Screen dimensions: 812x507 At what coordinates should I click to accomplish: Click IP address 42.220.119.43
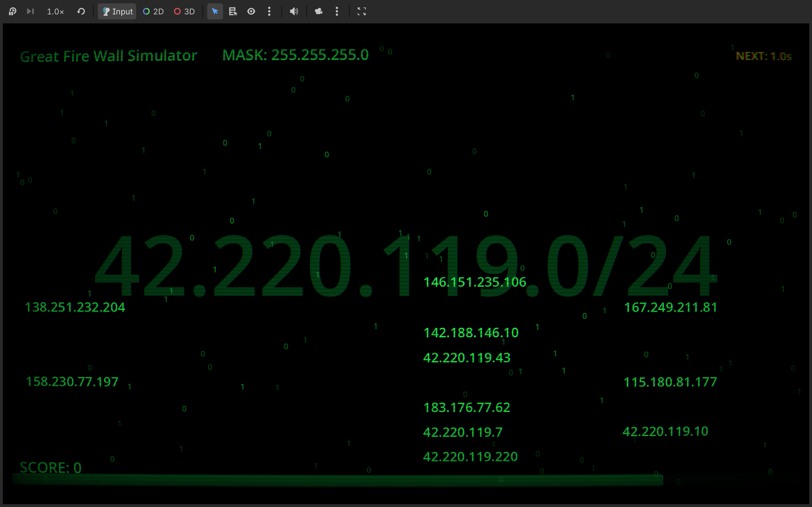467,358
